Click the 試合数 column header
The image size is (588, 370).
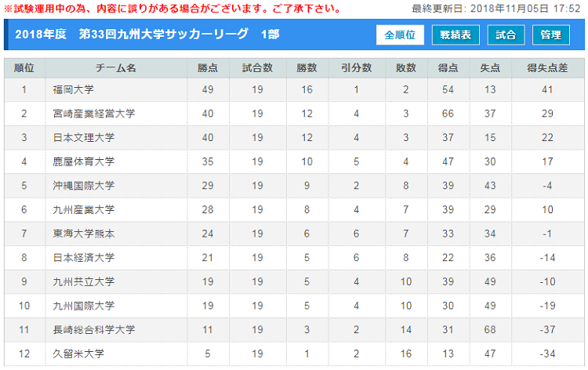[x=257, y=68]
